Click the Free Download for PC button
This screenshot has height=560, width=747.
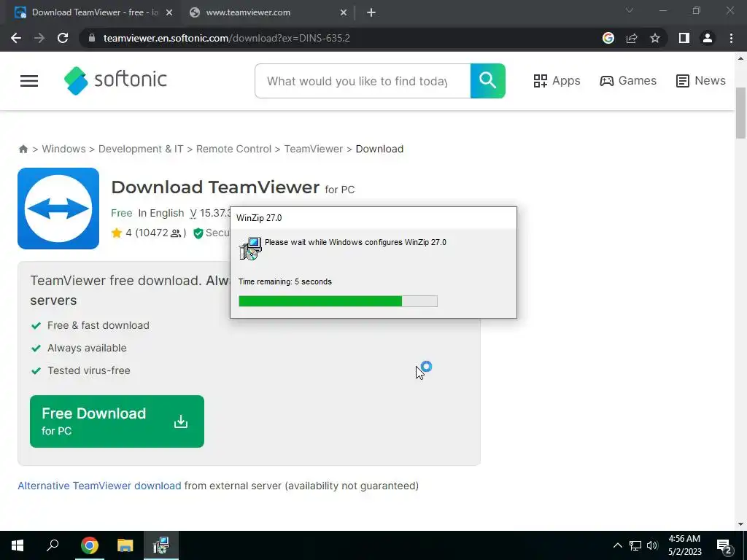click(x=117, y=421)
